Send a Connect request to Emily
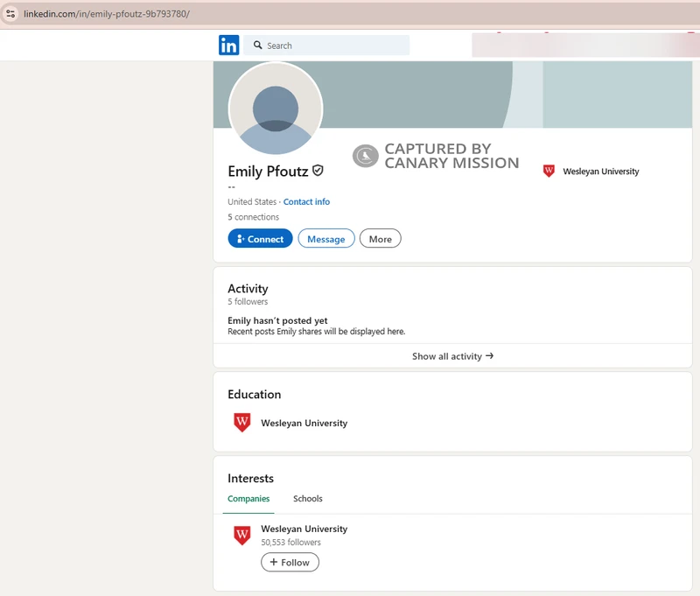700x596 pixels. (260, 238)
